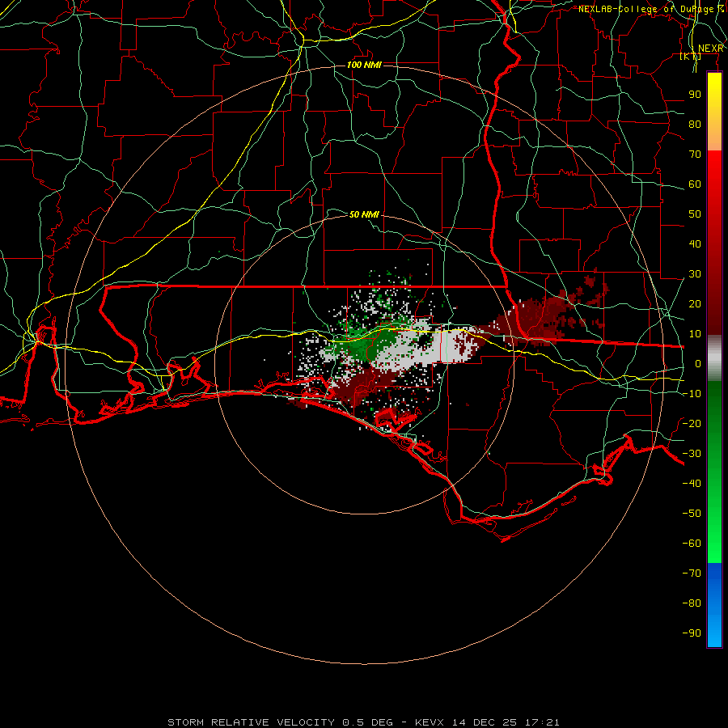Select the -90 scale value
Viewport: 728px width, 728px height.
(692, 633)
